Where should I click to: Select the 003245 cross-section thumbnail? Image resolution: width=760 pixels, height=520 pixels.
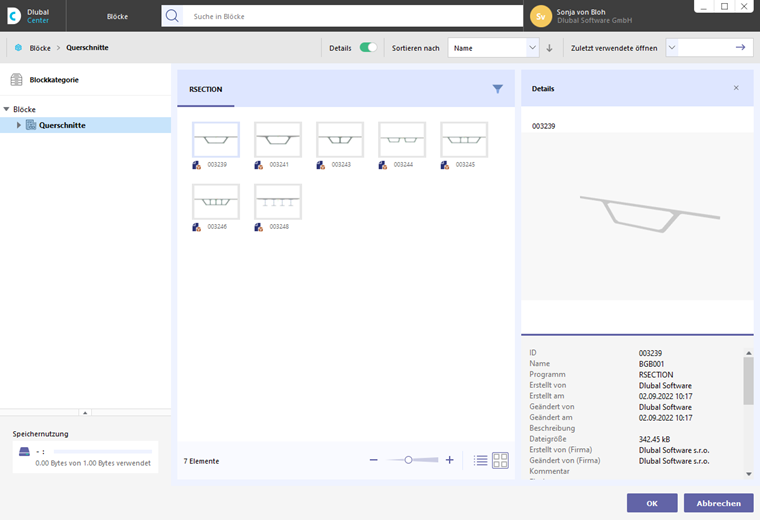pos(464,140)
